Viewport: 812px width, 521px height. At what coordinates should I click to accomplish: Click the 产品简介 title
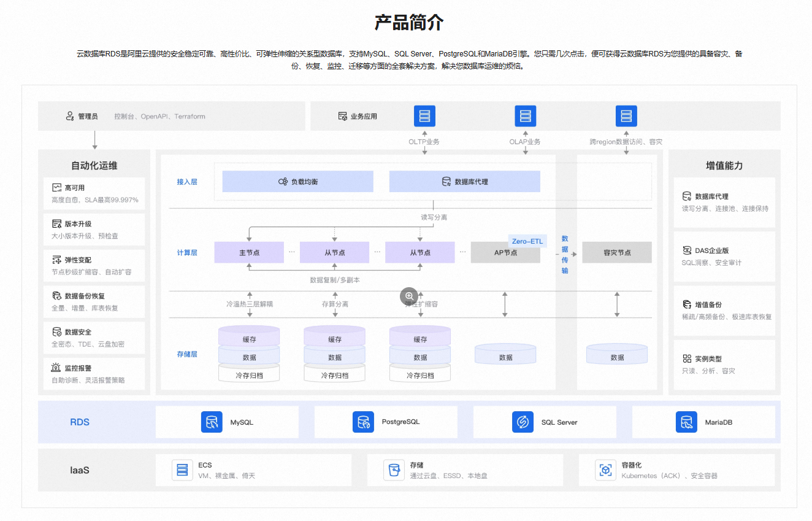(409, 23)
